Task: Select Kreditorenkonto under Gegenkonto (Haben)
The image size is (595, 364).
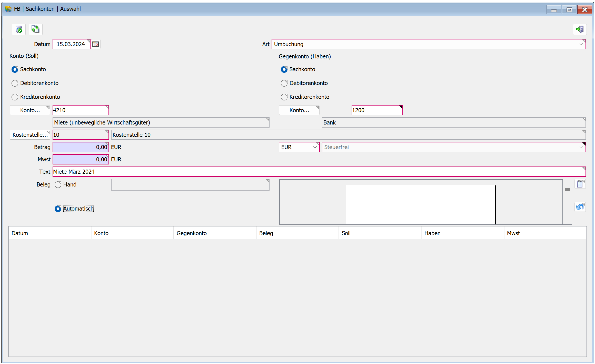Action: point(284,97)
